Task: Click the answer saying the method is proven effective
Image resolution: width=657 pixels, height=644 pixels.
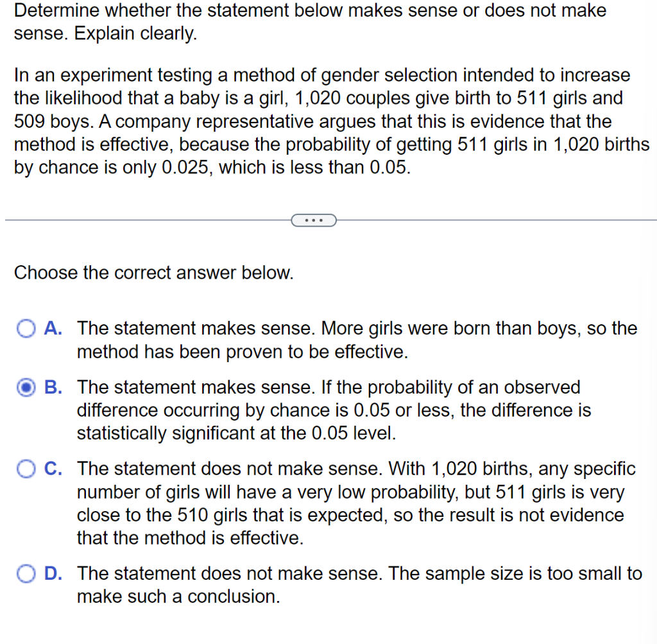Action: pyautogui.click(x=26, y=328)
